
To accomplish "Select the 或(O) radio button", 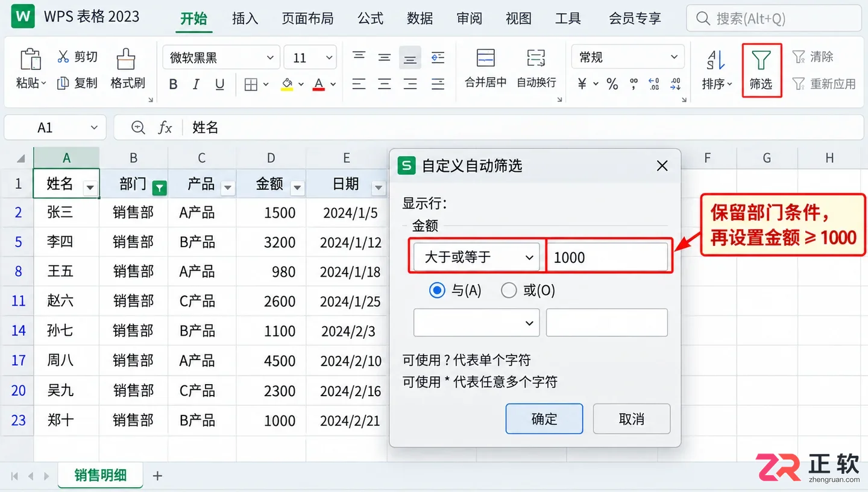I will pyautogui.click(x=509, y=291).
